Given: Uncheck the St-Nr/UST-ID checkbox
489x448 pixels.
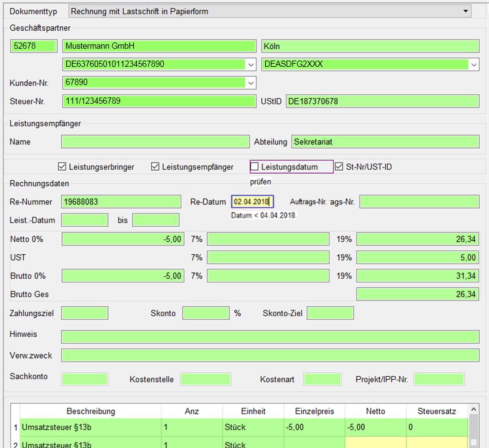Looking at the screenshot, I should click(339, 166).
